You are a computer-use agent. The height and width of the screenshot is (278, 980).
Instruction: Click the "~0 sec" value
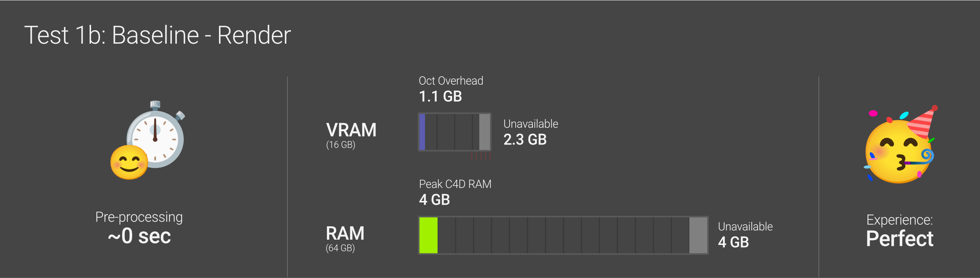[x=139, y=236]
